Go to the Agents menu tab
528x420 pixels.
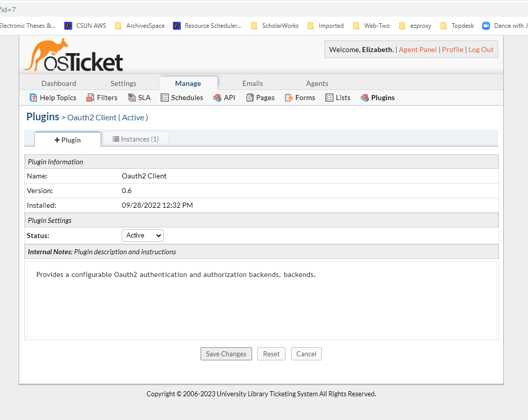(317, 83)
